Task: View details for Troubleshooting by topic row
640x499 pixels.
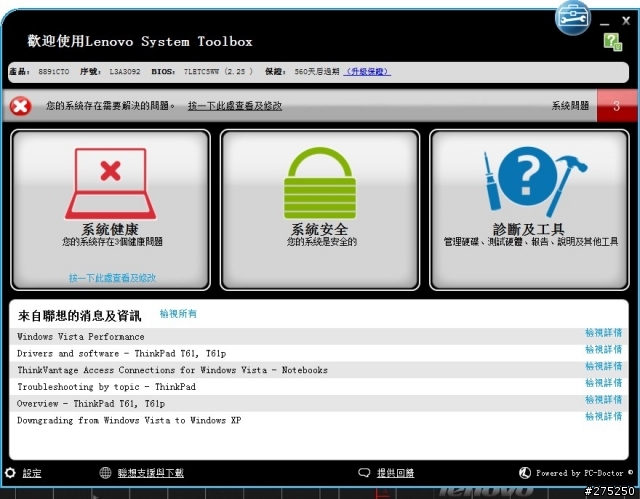Action: point(603,383)
